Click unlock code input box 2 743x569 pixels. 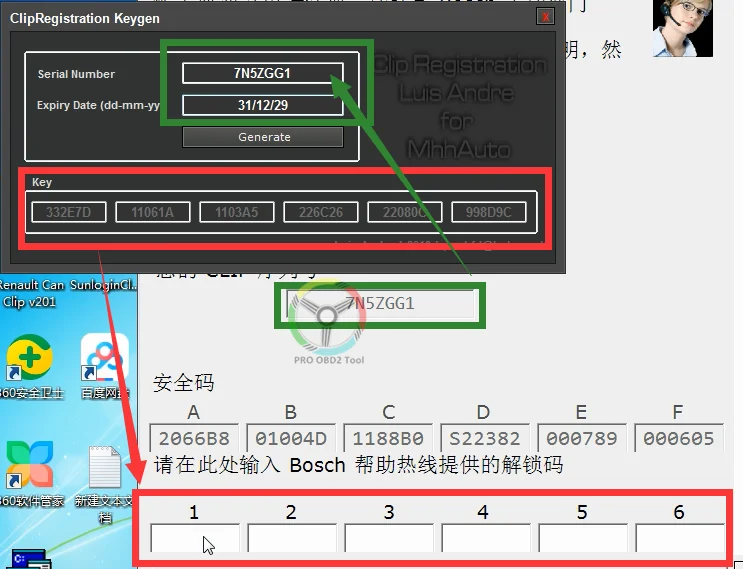click(292, 538)
